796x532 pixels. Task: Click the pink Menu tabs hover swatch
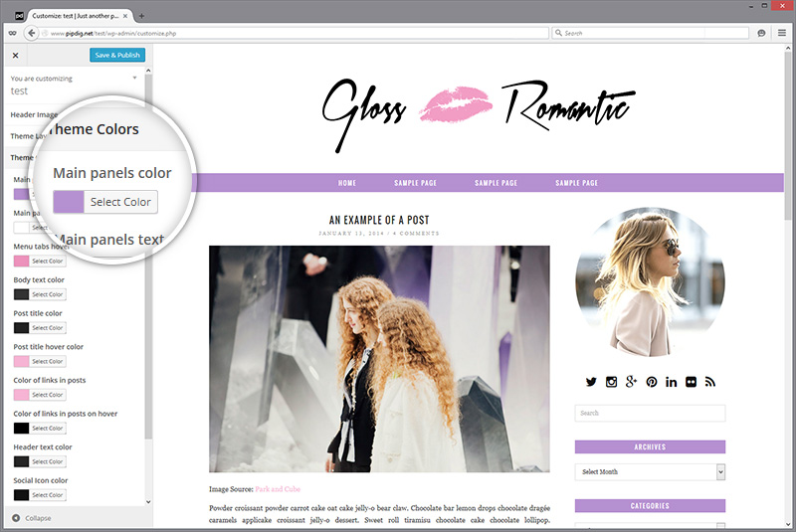(x=21, y=262)
